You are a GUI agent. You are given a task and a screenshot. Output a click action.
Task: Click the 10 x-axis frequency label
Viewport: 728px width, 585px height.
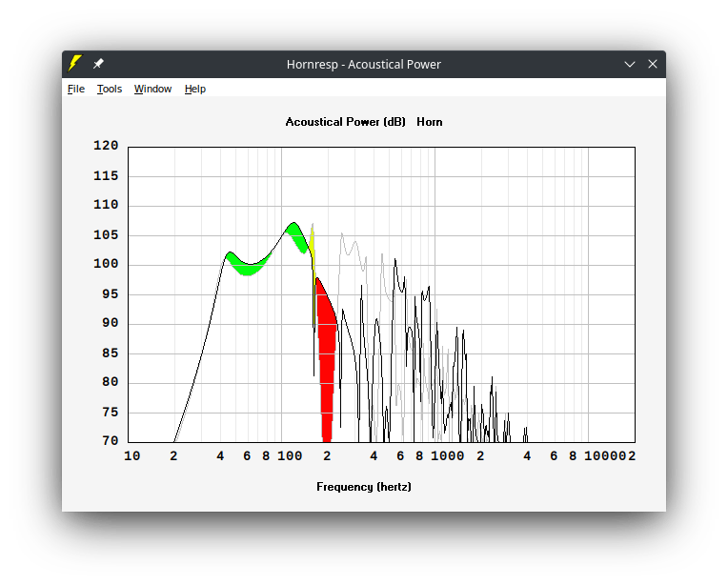[132, 456]
